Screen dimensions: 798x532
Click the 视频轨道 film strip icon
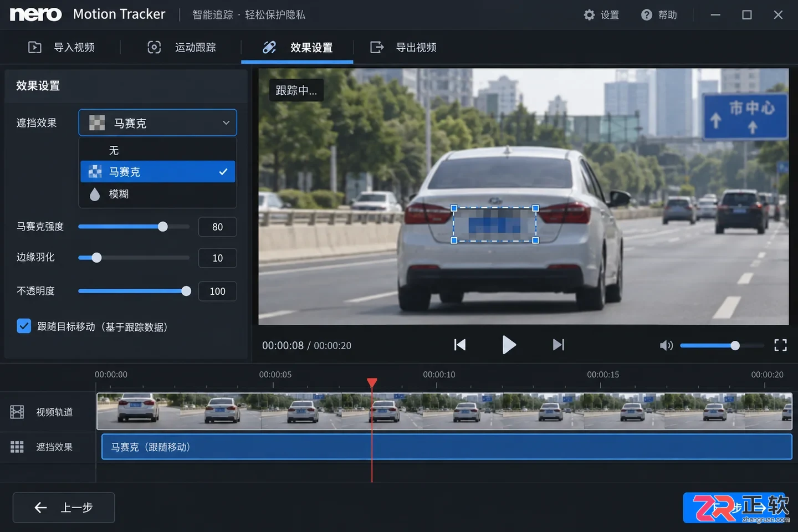(x=17, y=412)
